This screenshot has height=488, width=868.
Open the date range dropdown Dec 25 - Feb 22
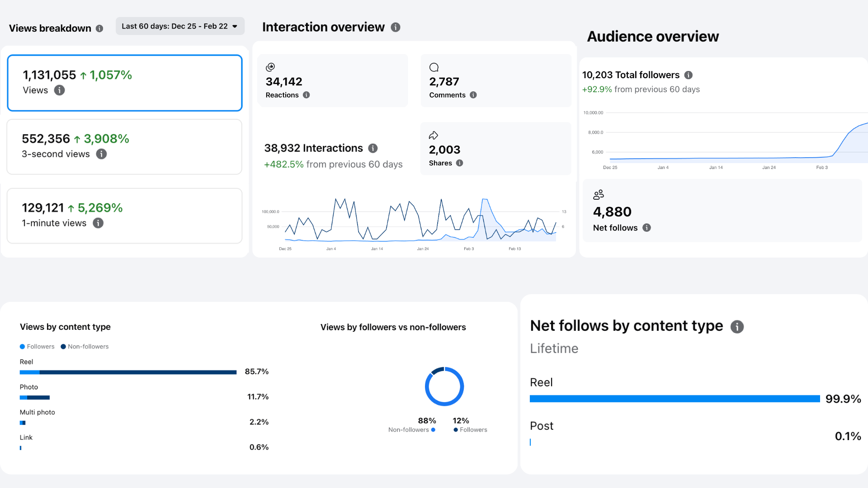180,26
